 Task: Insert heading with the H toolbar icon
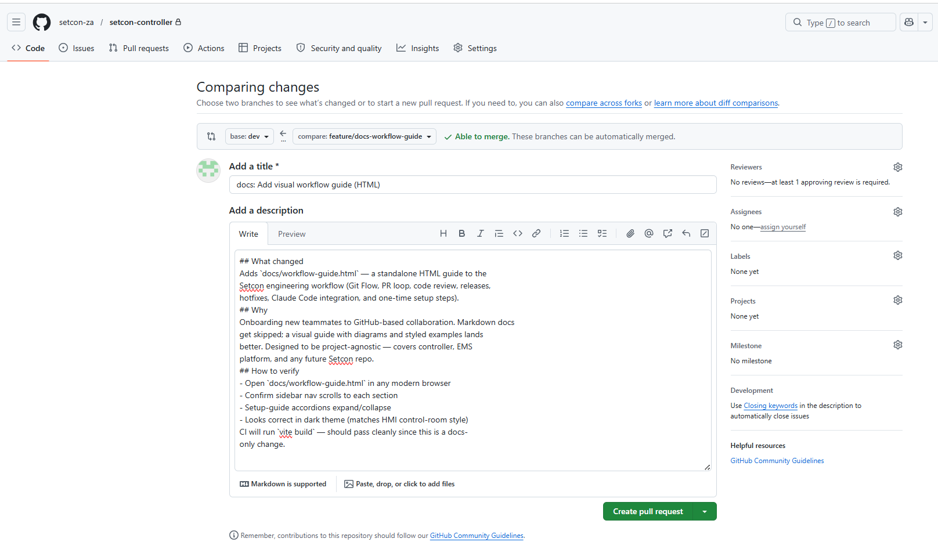coord(443,233)
